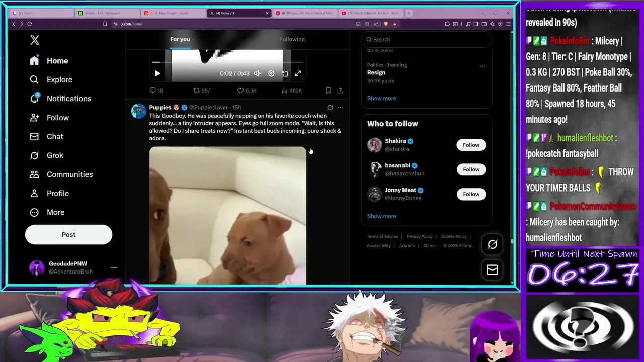Open Ads info footer link
Image resolution: width=644 pixels, height=362 pixels.
[x=407, y=246]
